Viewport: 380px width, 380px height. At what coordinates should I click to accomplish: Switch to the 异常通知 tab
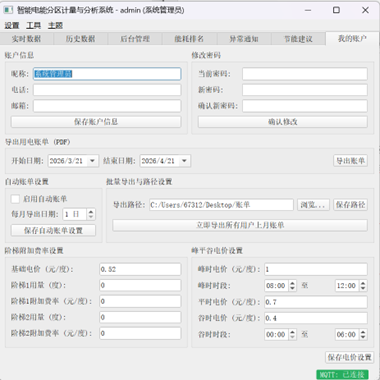pyautogui.click(x=244, y=39)
